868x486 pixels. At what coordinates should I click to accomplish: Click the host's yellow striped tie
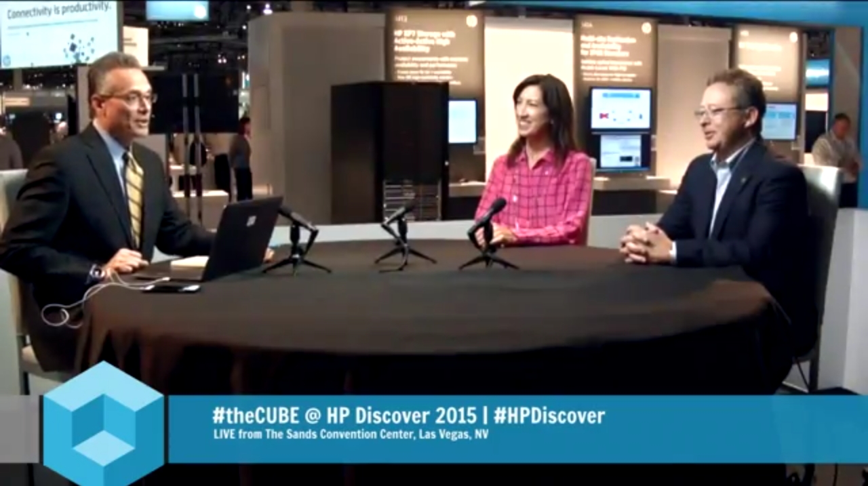(134, 197)
